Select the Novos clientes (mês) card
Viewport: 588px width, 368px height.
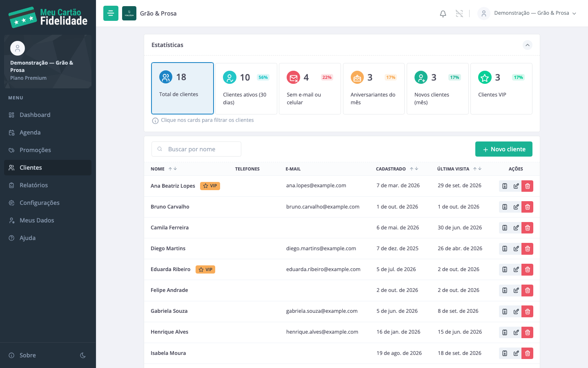[438, 89]
